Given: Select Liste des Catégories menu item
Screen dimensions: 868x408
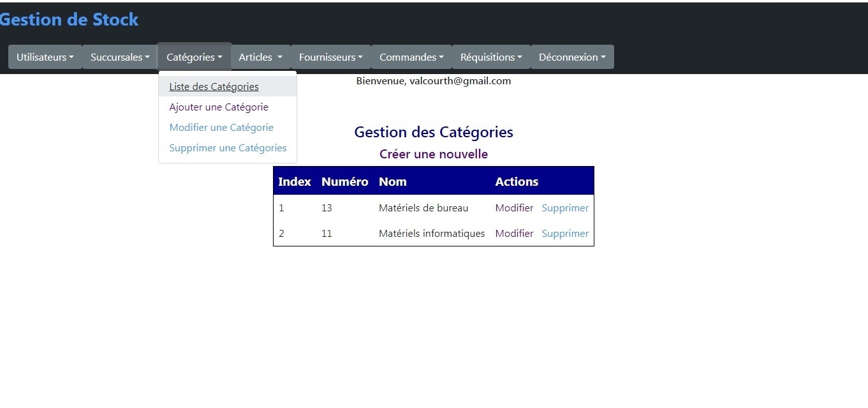Looking at the screenshot, I should (x=214, y=87).
